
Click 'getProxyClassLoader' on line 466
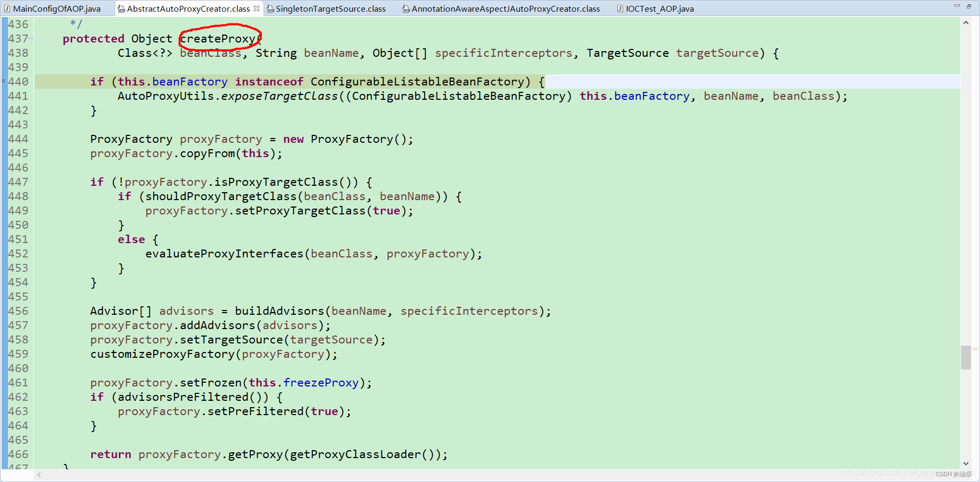pos(355,454)
